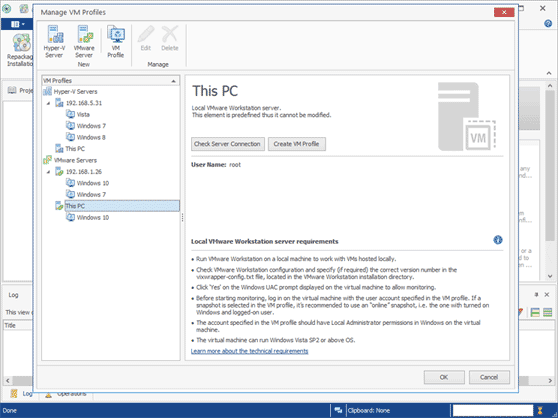The width and height of the screenshot is (558, 418).
Task: Click the Delete X icon
Action: pyautogui.click(x=170, y=38)
